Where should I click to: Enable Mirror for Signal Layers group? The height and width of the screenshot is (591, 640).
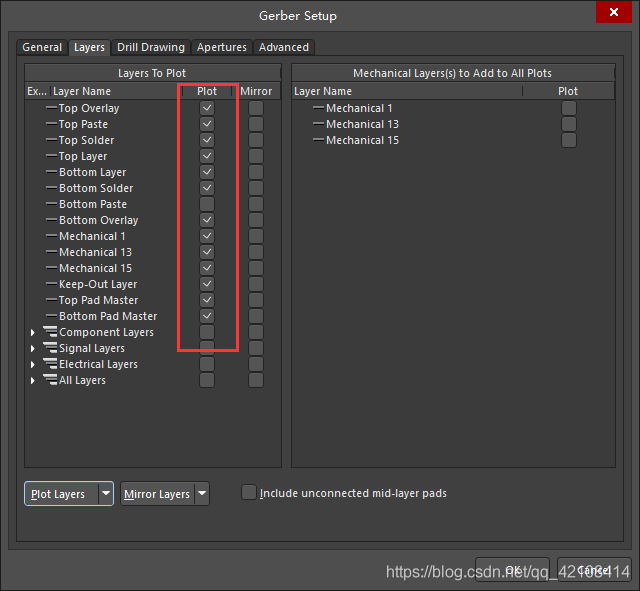[x=256, y=348]
